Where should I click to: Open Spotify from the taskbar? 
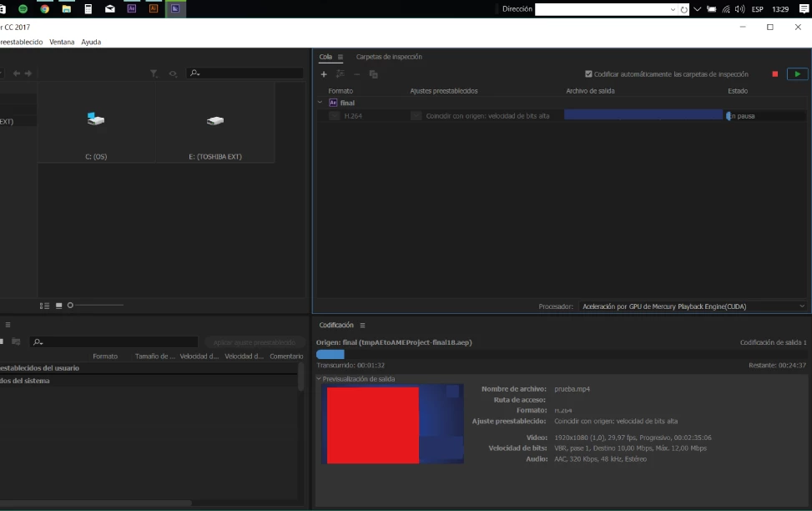coord(23,9)
